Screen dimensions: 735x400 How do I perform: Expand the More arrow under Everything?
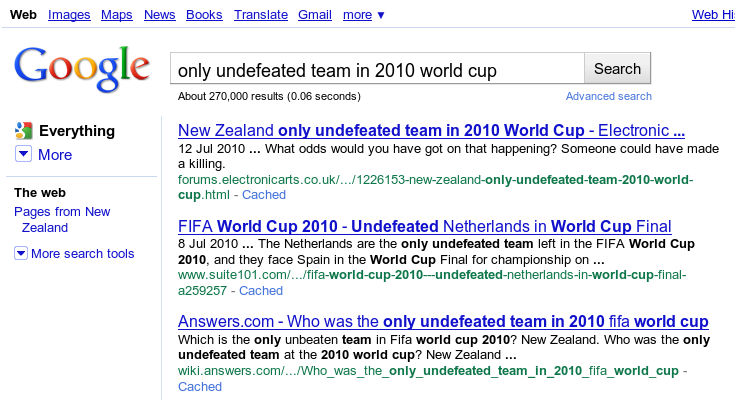(23, 154)
